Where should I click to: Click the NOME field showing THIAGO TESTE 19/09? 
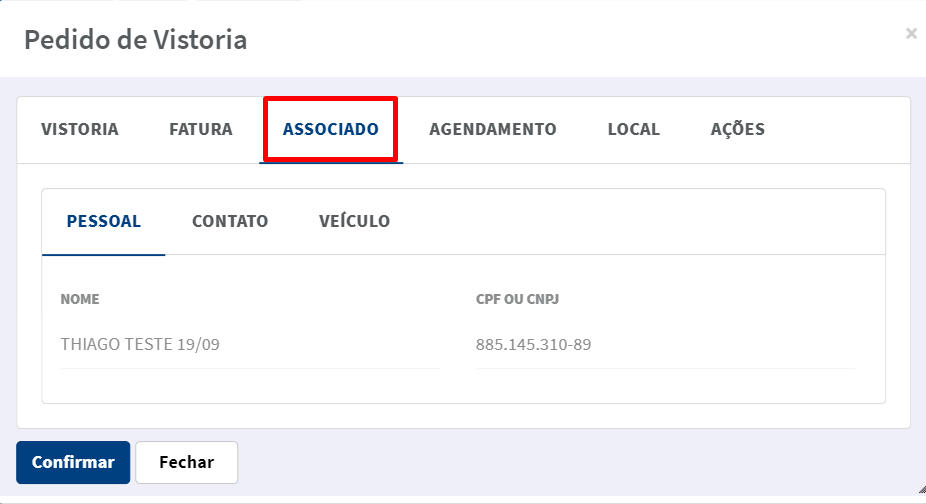pos(250,344)
